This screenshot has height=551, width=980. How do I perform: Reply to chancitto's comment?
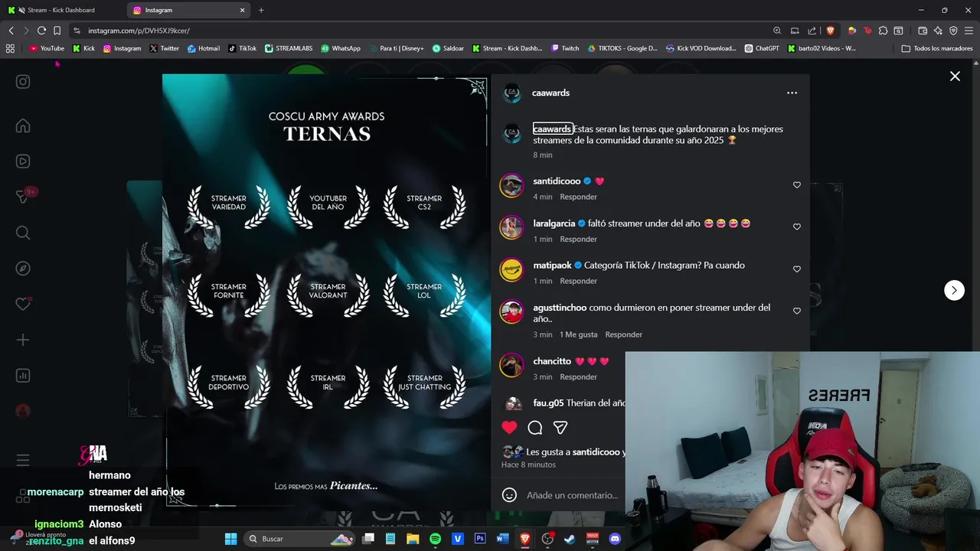coord(578,377)
